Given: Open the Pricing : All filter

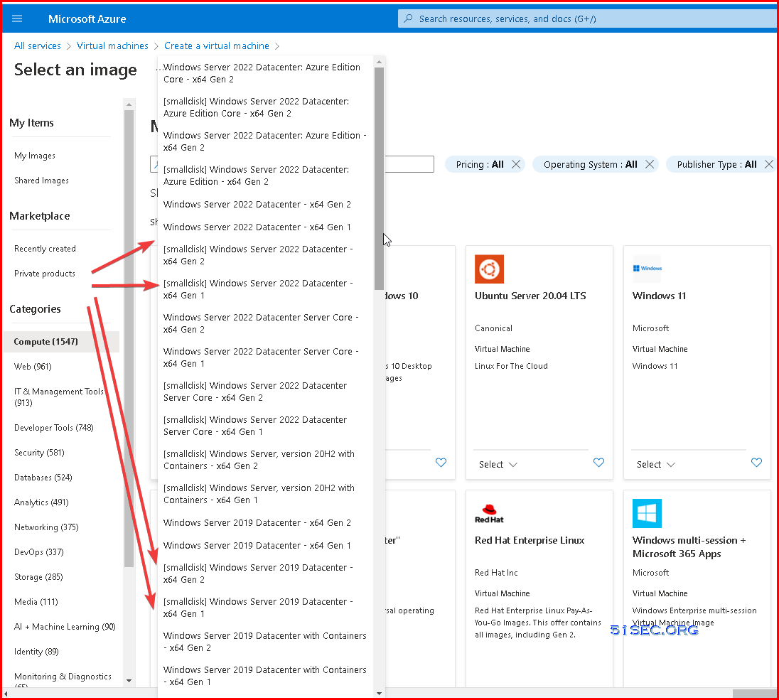Looking at the screenshot, I should (480, 164).
